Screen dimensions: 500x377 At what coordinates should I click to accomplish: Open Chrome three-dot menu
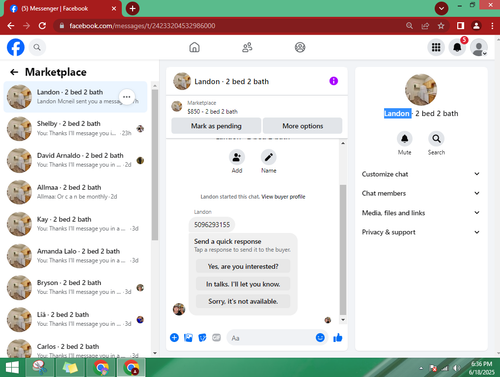pyautogui.click(x=492, y=26)
